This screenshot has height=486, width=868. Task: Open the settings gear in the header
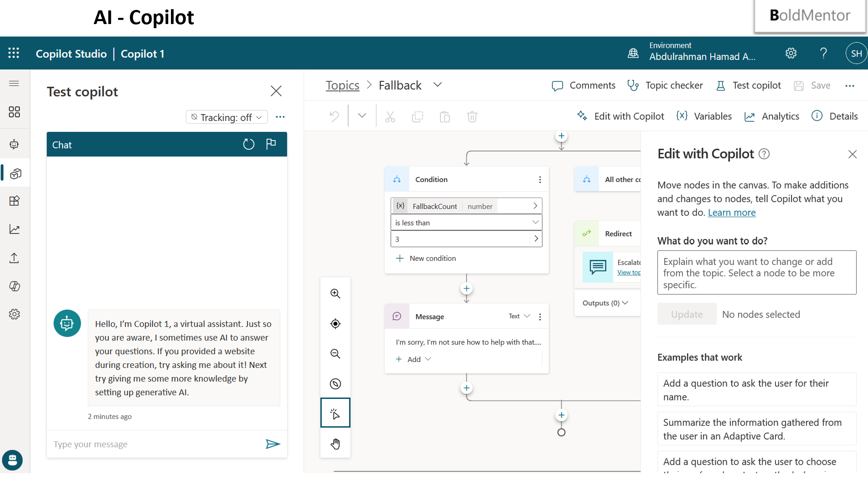coord(791,53)
